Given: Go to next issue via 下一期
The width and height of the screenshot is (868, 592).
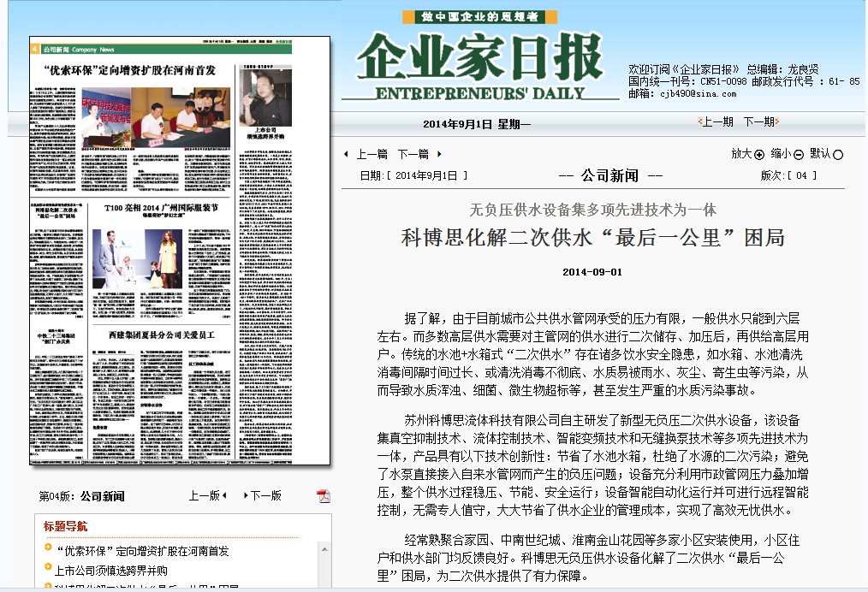Looking at the screenshot, I should pos(758,121).
